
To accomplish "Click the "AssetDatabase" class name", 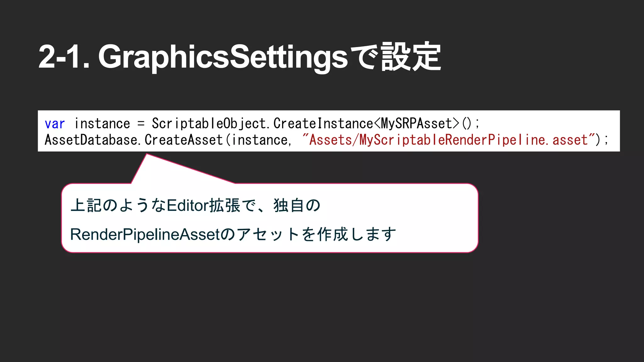I will 91,140.
